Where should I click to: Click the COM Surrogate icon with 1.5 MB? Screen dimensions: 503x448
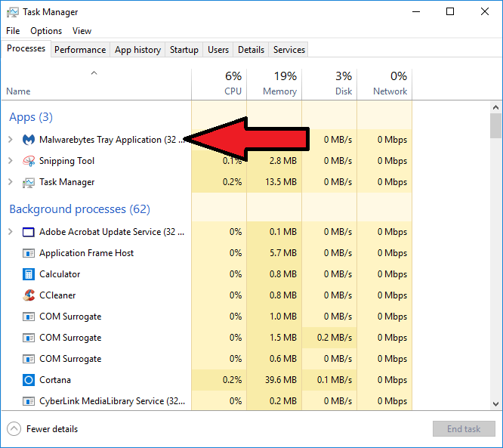[29, 338]
